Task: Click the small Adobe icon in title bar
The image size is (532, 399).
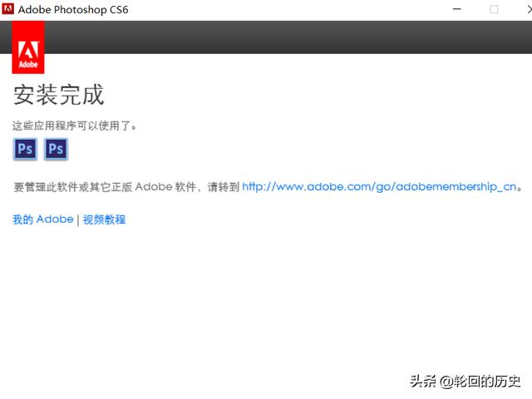Action: click(x=8, y=9)
